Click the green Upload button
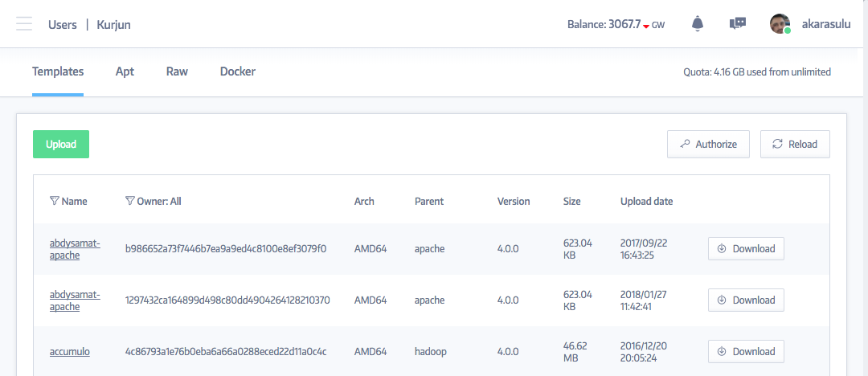 [x=61, y=144]
